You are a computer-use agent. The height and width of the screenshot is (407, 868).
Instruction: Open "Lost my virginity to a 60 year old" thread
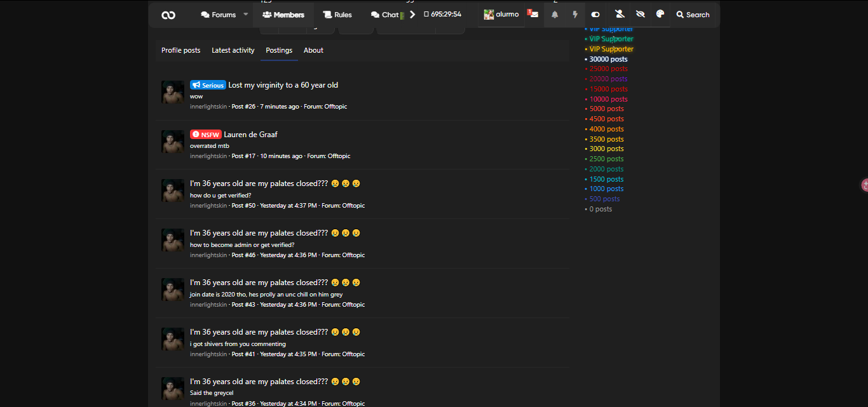point(283,85)
